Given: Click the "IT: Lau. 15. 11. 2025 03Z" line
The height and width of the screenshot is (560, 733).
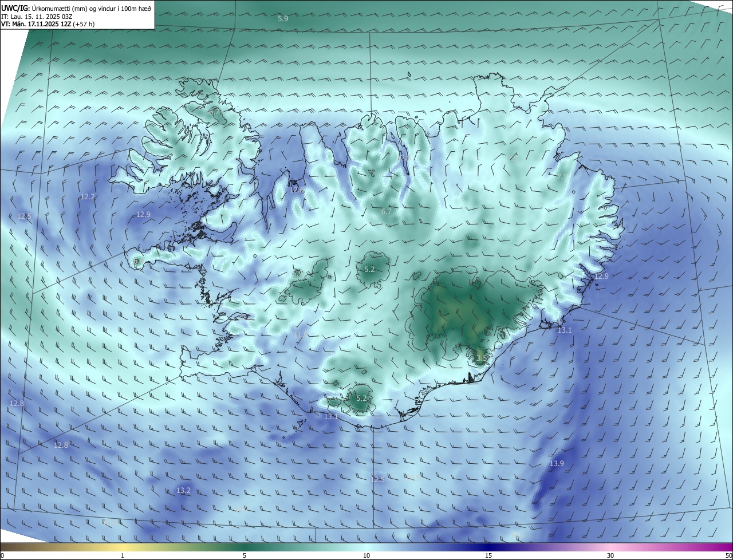Looking at the screenshot, I should click(37, 17).
